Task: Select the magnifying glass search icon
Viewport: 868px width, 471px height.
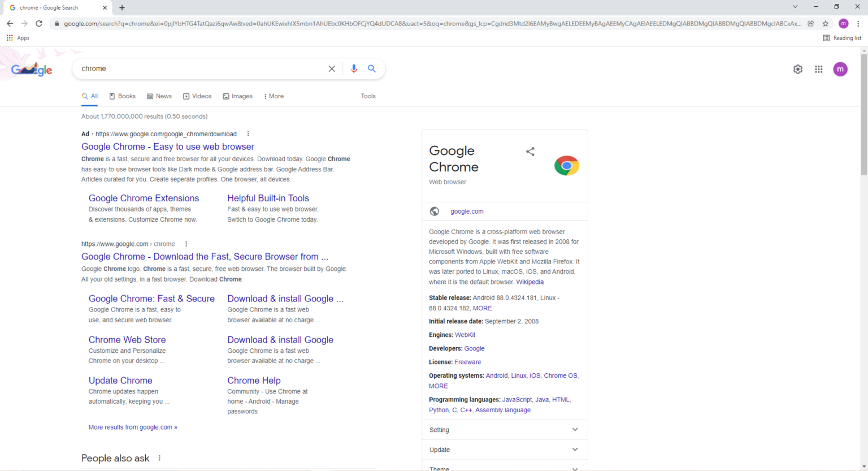Action: pyautogui.click(x=372, y=68)
